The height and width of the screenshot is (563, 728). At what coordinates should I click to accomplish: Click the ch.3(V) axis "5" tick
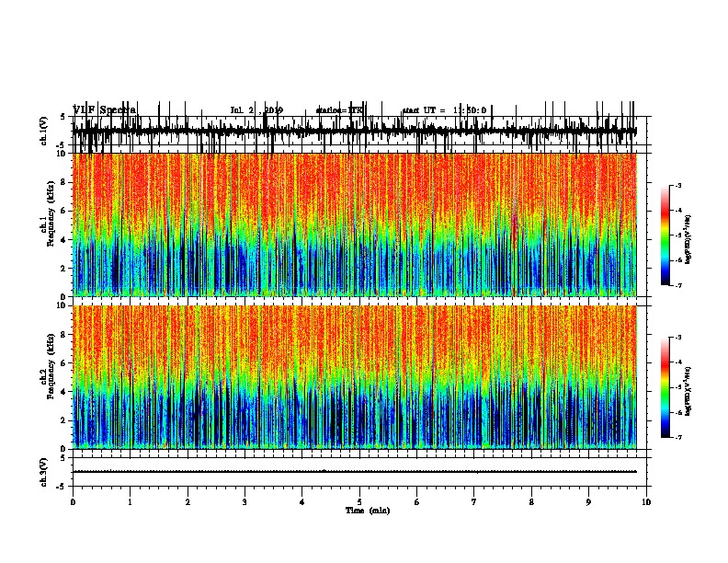click(x=63, y=458)
